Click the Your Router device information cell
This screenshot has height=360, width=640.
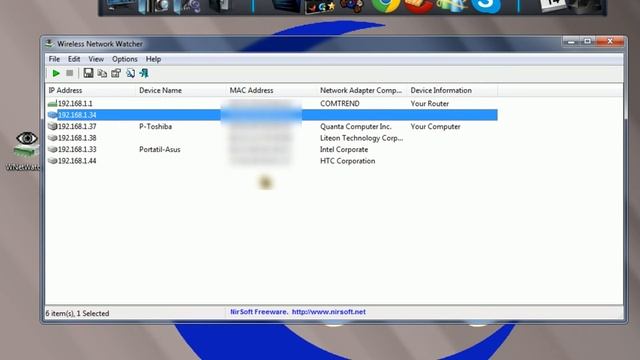pyautogui.click(x=430, y=104)
